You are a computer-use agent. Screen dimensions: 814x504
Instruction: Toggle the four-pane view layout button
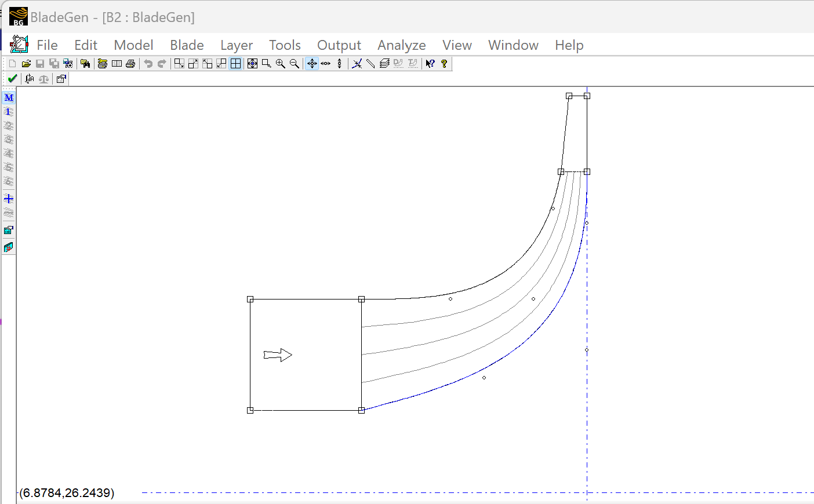point(235,64)
